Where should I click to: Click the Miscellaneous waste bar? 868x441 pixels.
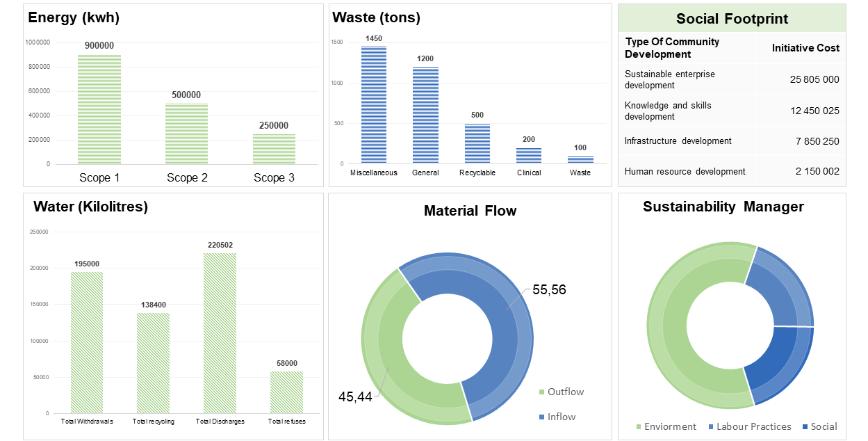(374, 105)
